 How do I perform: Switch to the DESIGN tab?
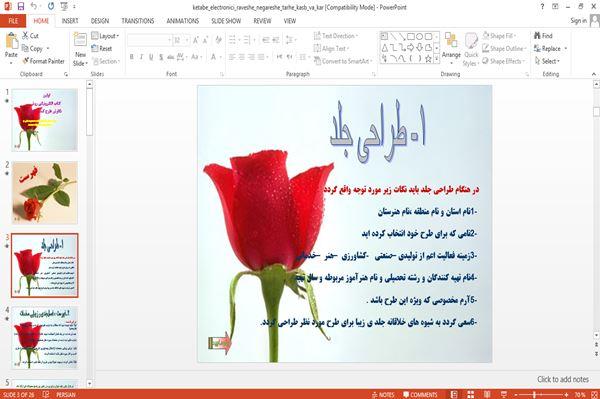pos(100,21)
